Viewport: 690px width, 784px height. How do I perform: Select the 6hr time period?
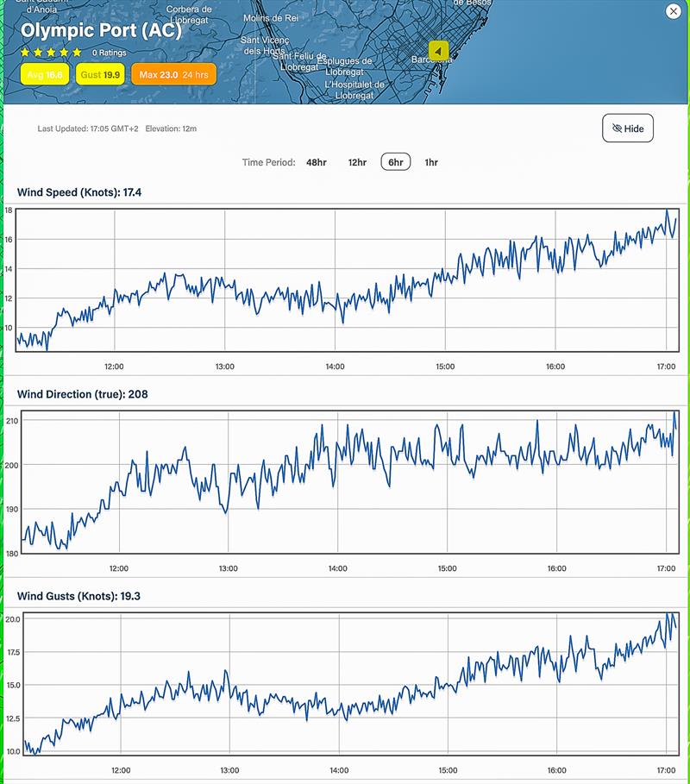click(x=396, y=161)
